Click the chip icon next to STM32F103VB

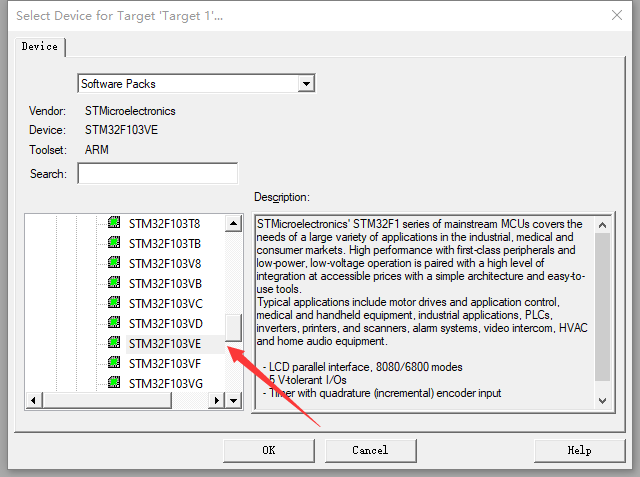[x=114, y=283]
